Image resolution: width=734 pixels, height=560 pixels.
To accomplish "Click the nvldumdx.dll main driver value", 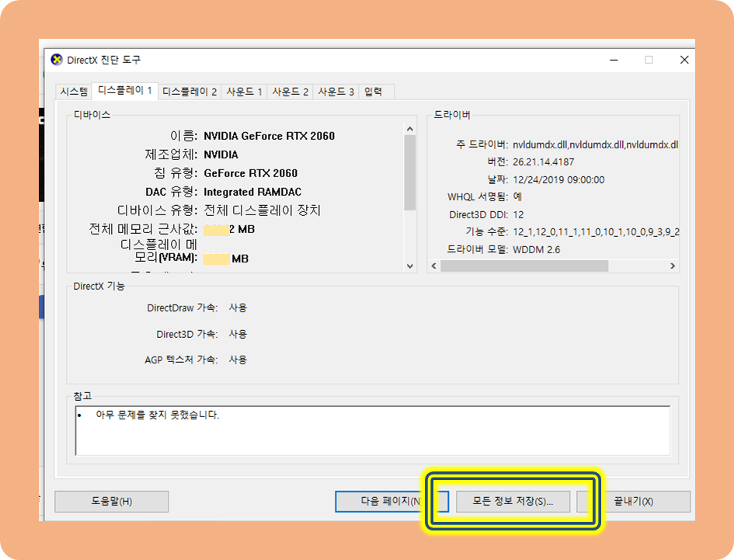I will (x=595, y=144).
